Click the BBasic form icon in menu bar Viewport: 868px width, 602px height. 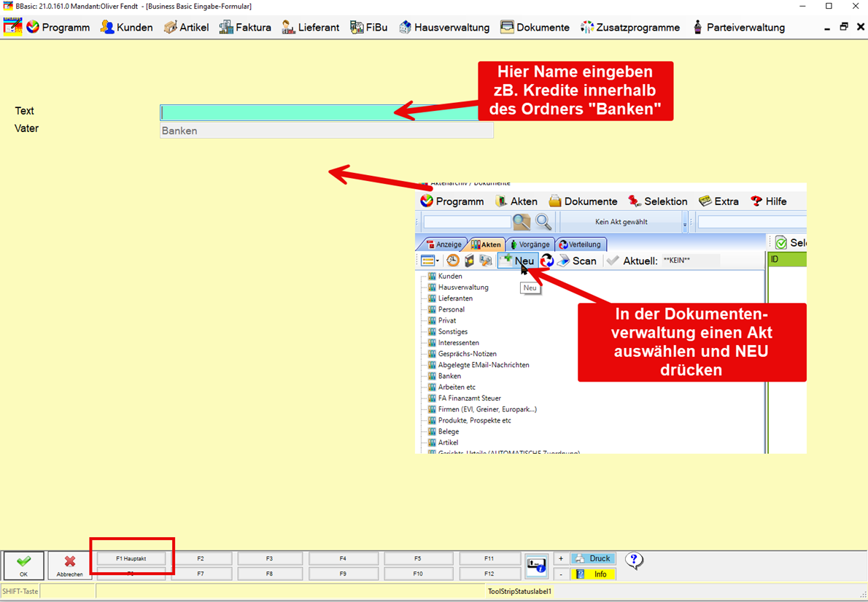tap(12, 26)
